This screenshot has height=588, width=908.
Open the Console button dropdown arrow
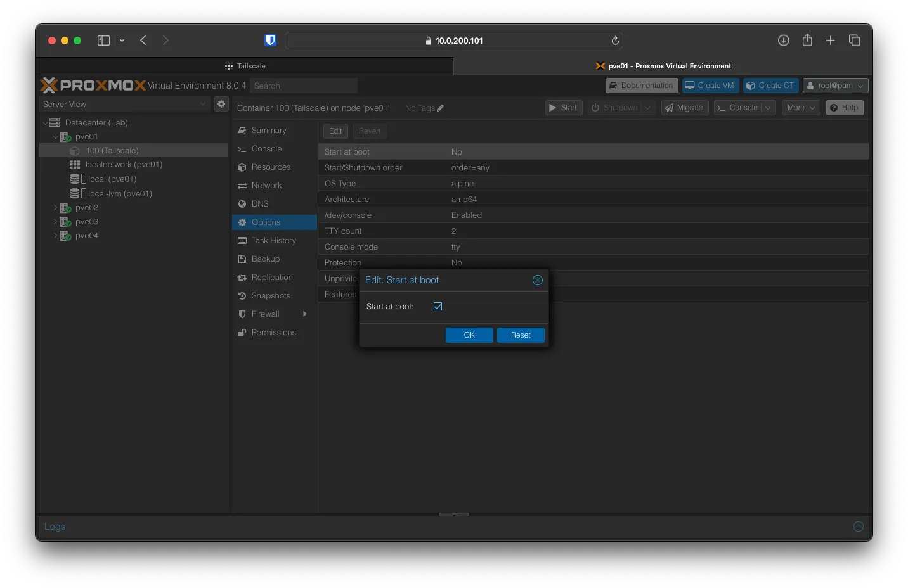pyautogui.click(x=768, y=108)
